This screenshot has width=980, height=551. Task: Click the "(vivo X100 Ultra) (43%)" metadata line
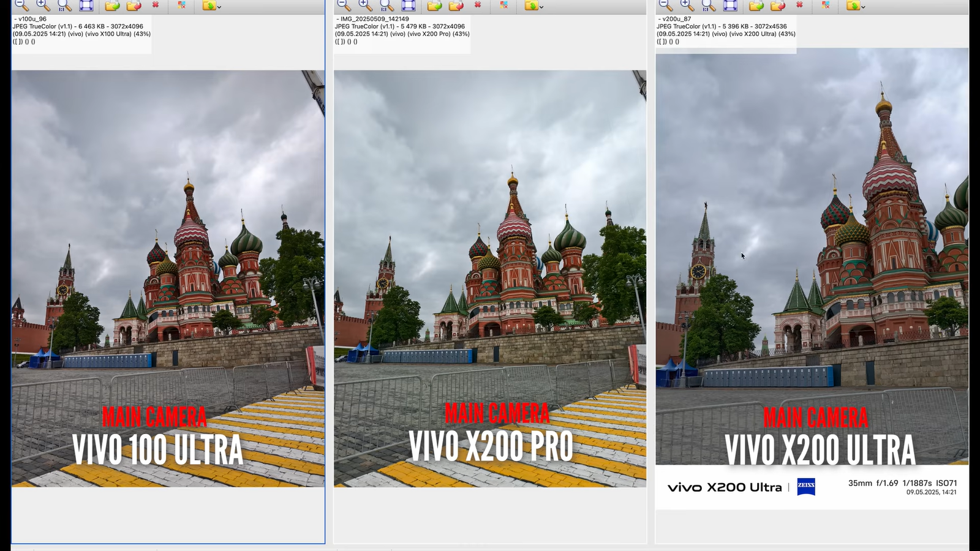point(81,34)
